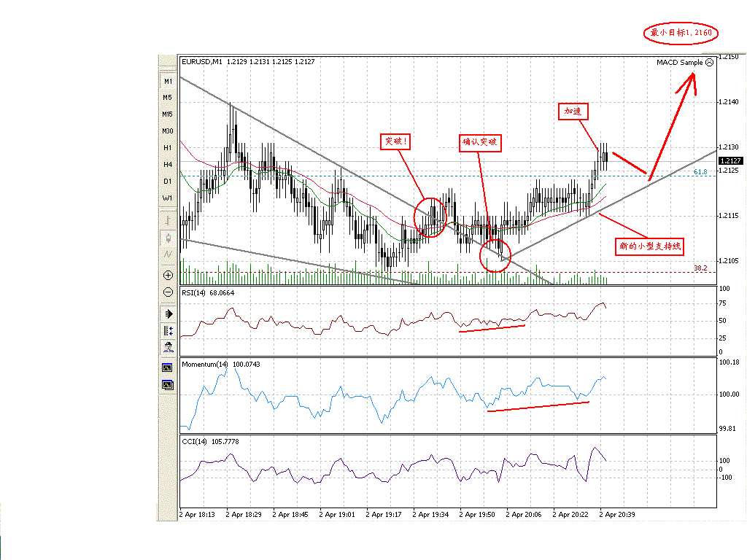The height and width of the screenshot is (560, 747).
Task: Click the 2 Apr 19:17 time label
Action: tap(384, 515)
